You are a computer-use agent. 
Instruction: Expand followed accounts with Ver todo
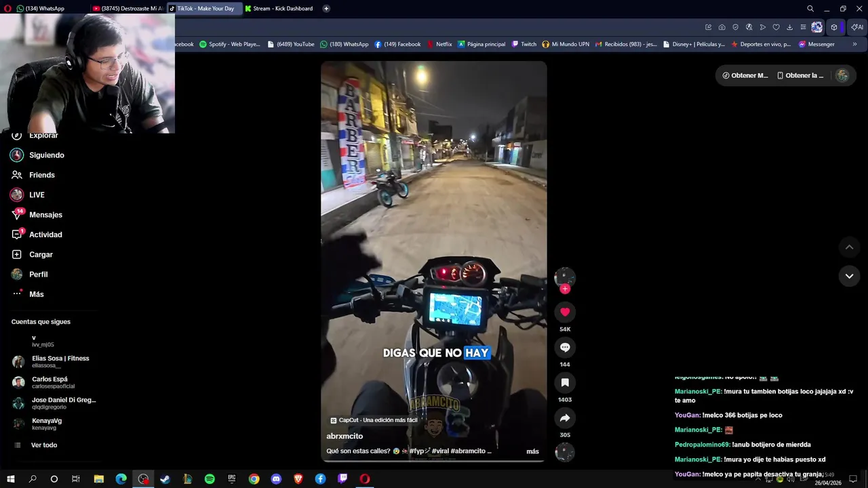pyautogui.click(x=44, y=445)
